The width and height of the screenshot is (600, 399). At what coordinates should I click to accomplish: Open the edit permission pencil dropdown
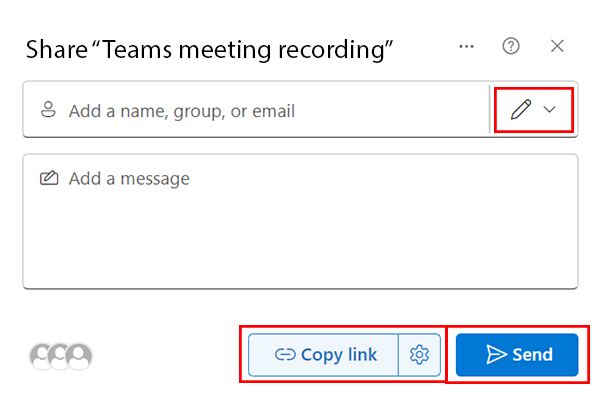pyautogui.click(x=533, y=110)
